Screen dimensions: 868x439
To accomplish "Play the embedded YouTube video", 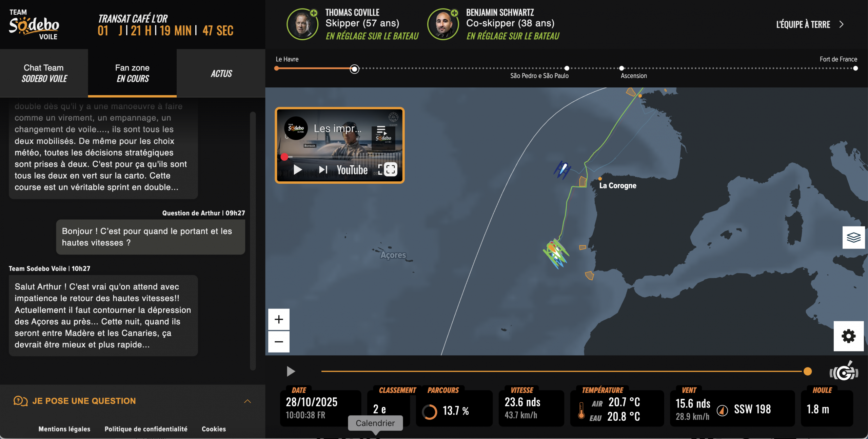I will [x=297, y=169].
